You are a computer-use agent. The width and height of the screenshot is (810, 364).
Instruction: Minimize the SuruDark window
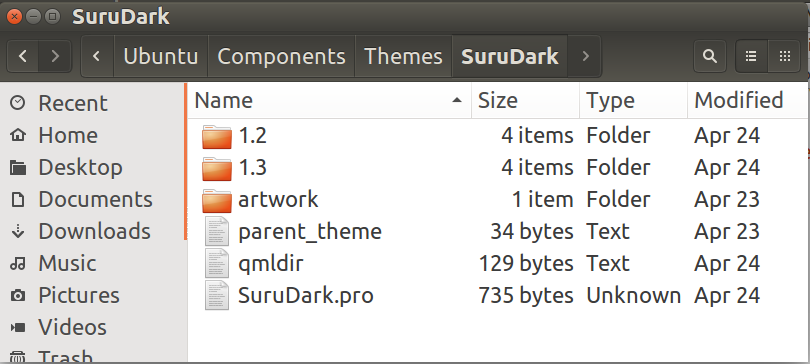pyautogui.click(x=33, y=17)
